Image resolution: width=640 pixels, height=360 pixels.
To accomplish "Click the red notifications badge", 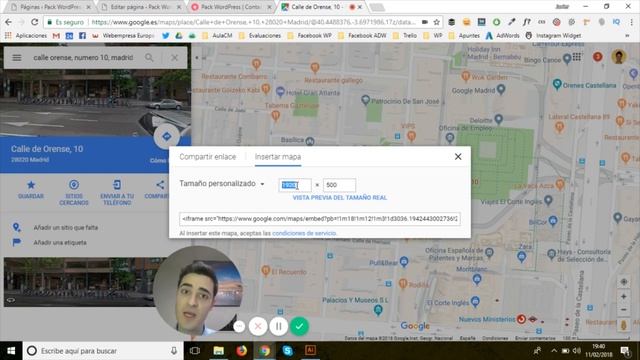I will tap(598, 57).
